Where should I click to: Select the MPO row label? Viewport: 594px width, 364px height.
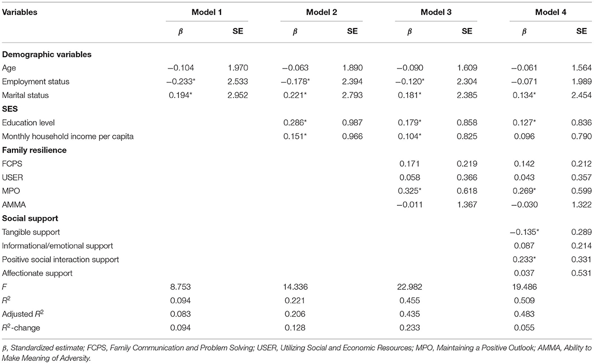tap(11, 191)
